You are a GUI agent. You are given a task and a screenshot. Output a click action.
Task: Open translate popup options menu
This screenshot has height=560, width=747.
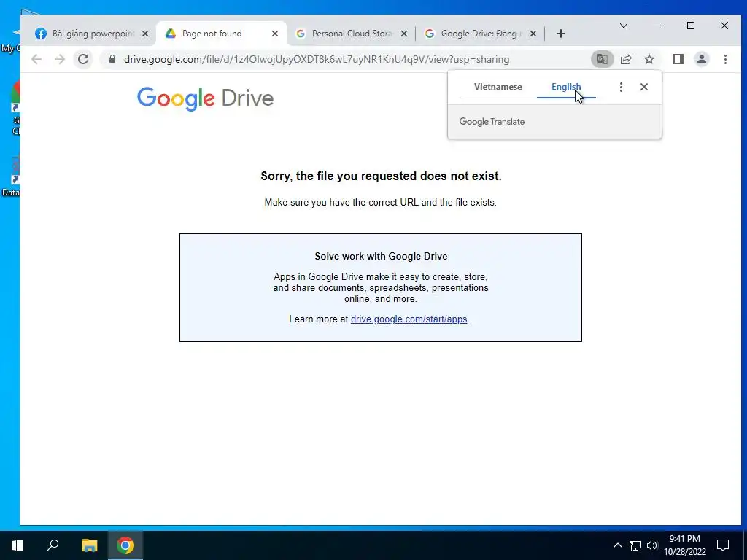(x=621, y=87)
